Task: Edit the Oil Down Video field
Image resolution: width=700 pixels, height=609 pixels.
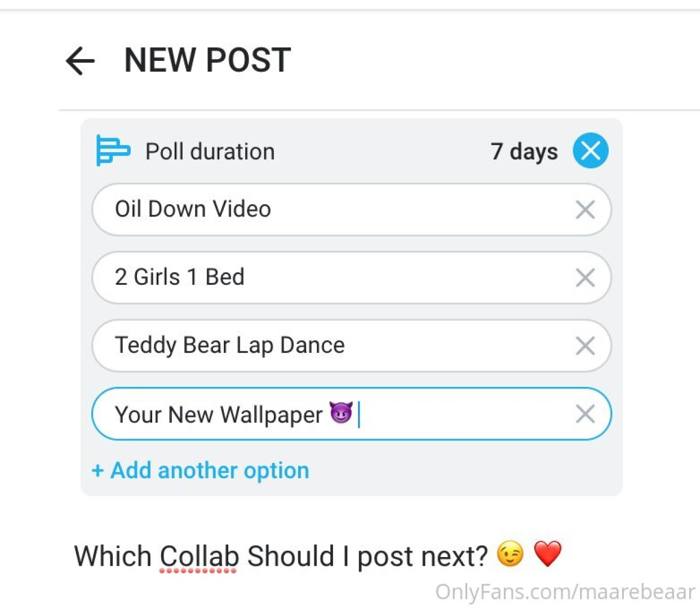Action: pos(338,210)
